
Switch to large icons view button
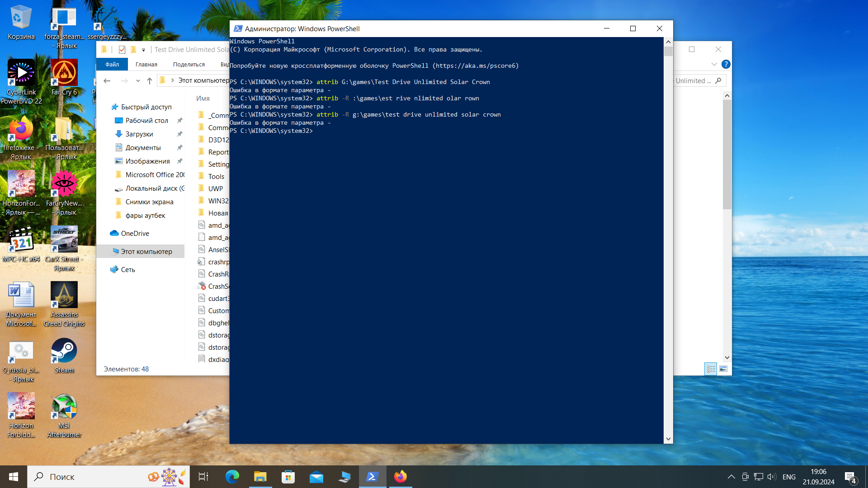[x=723, y=369]
